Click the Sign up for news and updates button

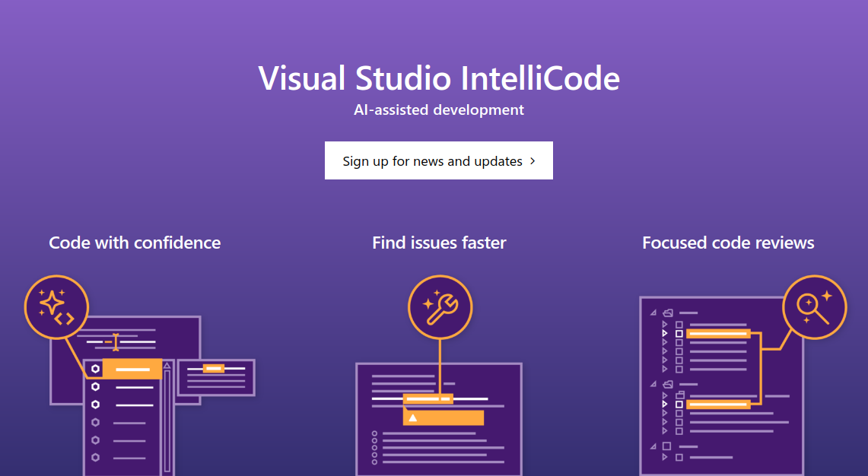pos(438,160)
